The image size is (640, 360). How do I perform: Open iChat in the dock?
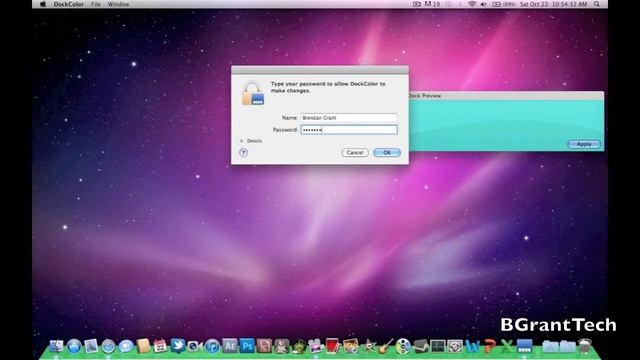pyautogui.click(x=126, y=346)
